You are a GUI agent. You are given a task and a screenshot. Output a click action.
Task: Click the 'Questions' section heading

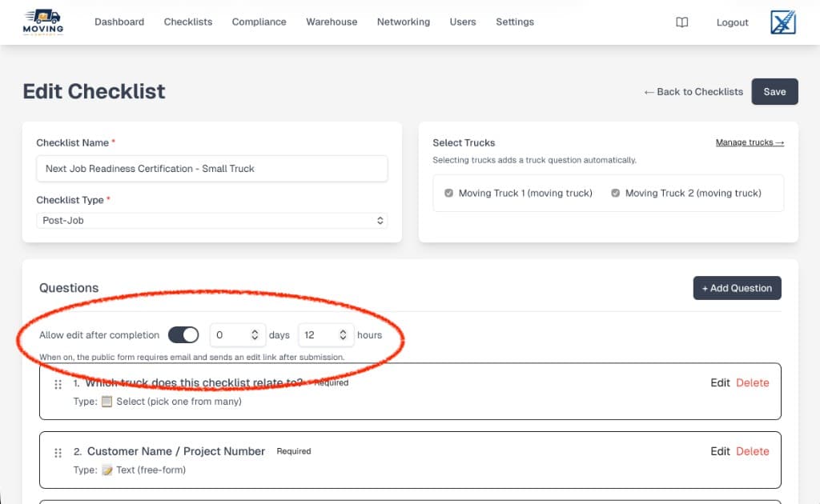[69, 288]
